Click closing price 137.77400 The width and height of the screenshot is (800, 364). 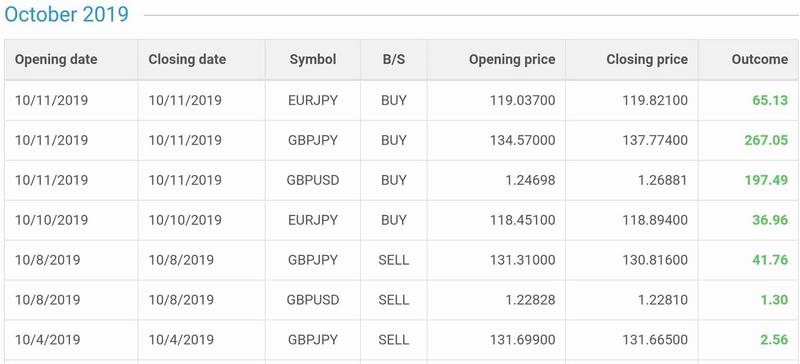655,140
